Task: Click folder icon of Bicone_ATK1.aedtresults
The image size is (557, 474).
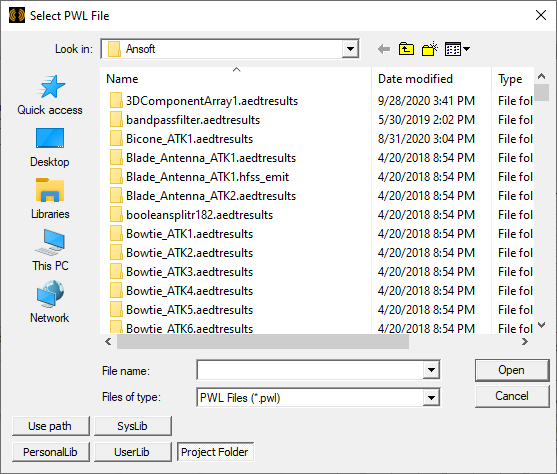Action: click(116, 139)
